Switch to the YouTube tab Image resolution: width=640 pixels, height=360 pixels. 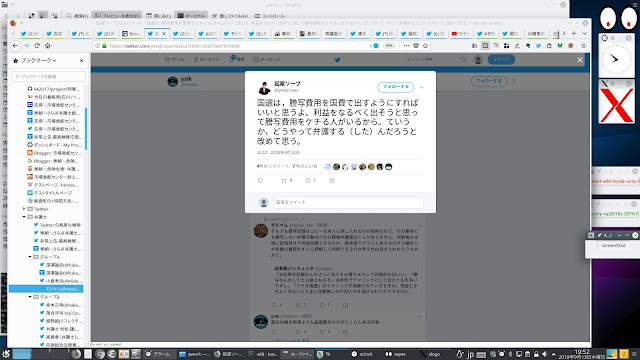pos(460,33)
